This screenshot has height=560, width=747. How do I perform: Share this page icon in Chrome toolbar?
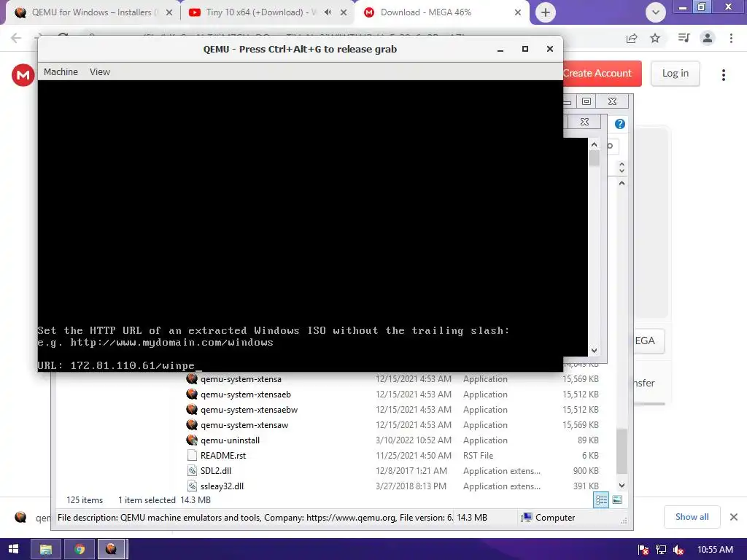tap(632, 38)
